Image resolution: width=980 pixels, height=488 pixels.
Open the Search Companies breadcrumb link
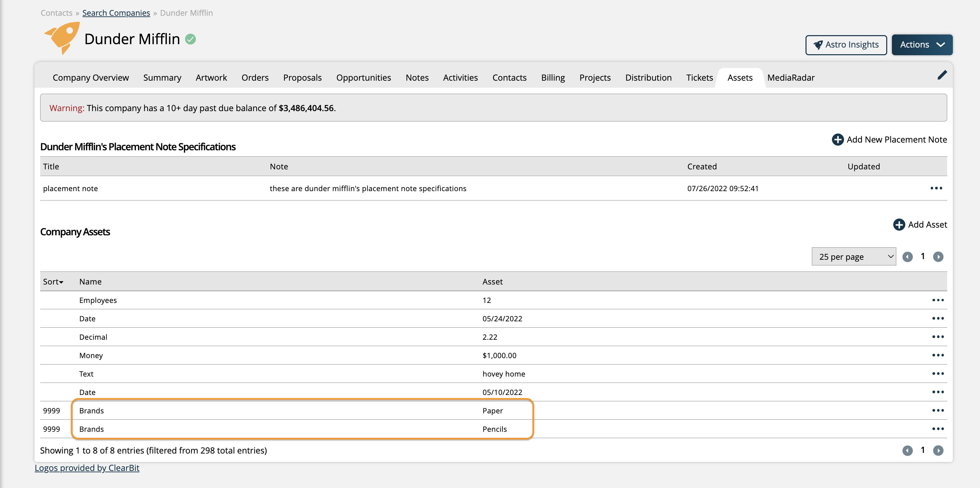[x=116, y=13]
